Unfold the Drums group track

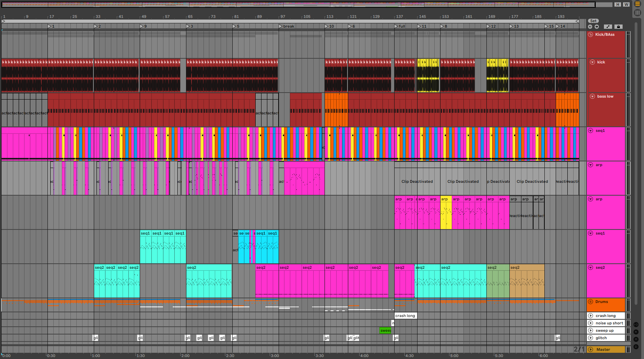pyautogui.click(x=591, y=302)
